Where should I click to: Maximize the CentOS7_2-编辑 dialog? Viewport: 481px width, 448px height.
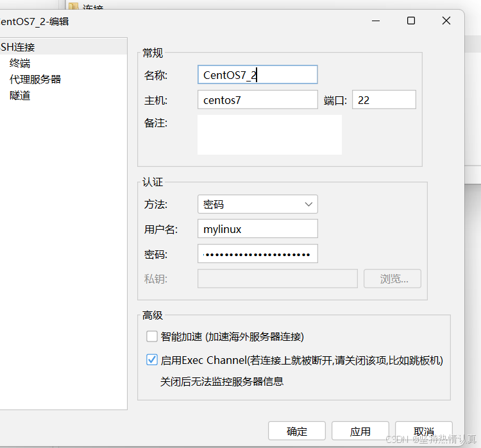tap(411, 21)
